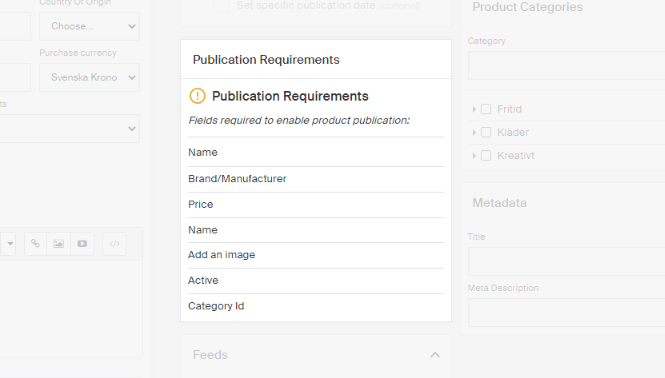The width and height of the screenshot is (665, 378).
Task: Click the insert link icon in editor toolbar
Action: [x=35, y=244]
